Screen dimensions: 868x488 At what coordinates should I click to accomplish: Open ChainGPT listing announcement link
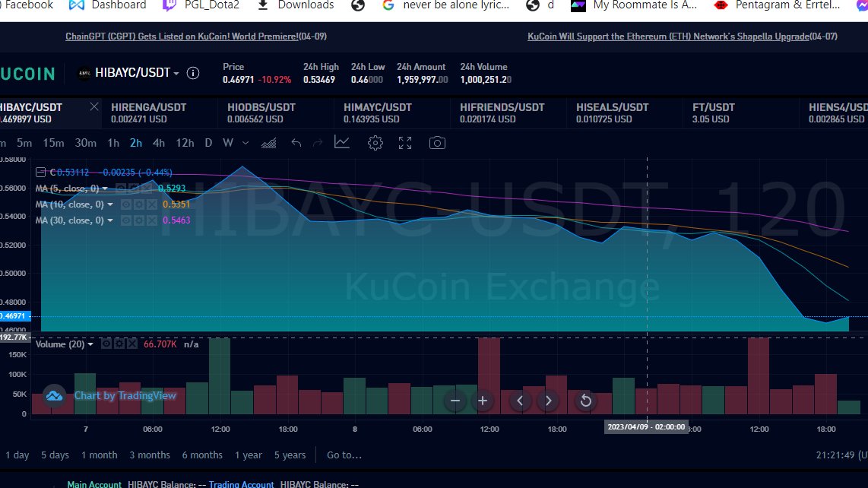tap(182, 36)
